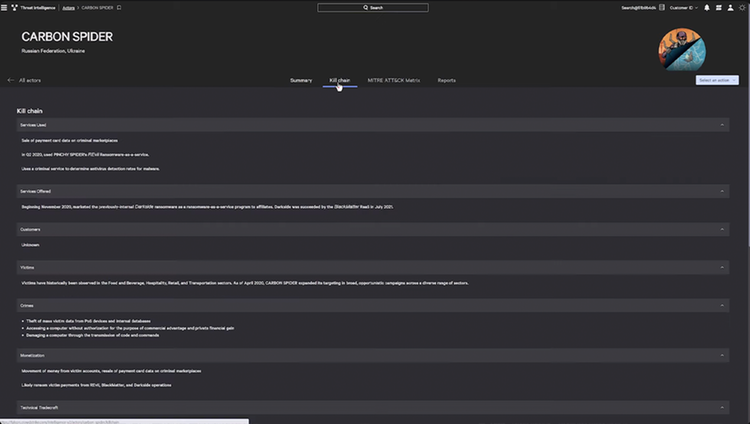Collapse the Services Offered section
This screenshot has width=750, height=424.
coord(722,191)
